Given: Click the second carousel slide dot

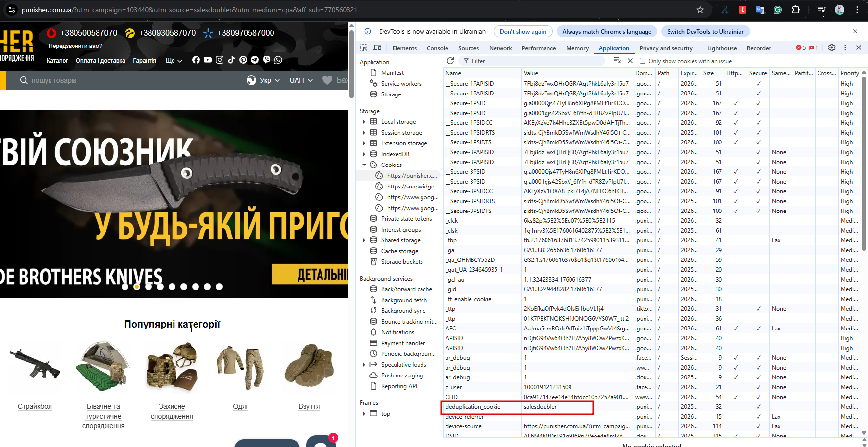Looking at the screenshot, I should pyautogui.click(x=137, y=287).
